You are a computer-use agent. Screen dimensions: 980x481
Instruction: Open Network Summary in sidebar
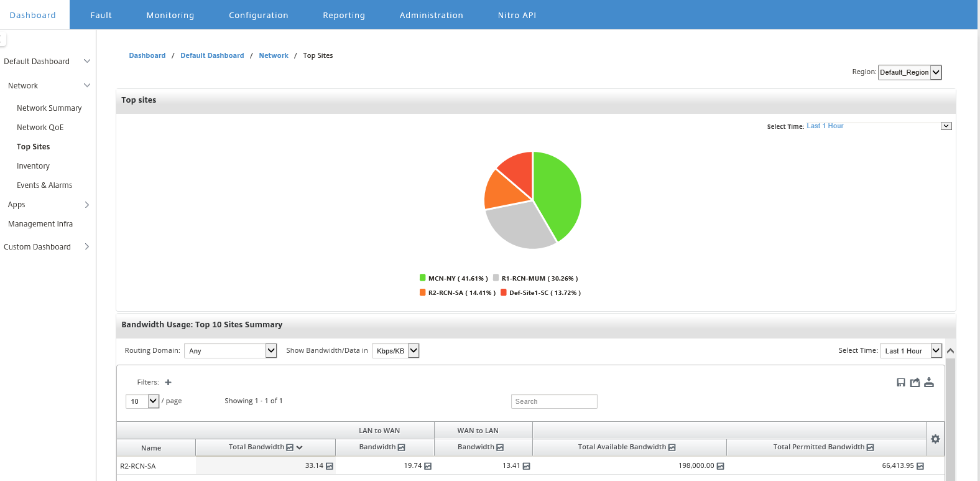coord(49,108)
